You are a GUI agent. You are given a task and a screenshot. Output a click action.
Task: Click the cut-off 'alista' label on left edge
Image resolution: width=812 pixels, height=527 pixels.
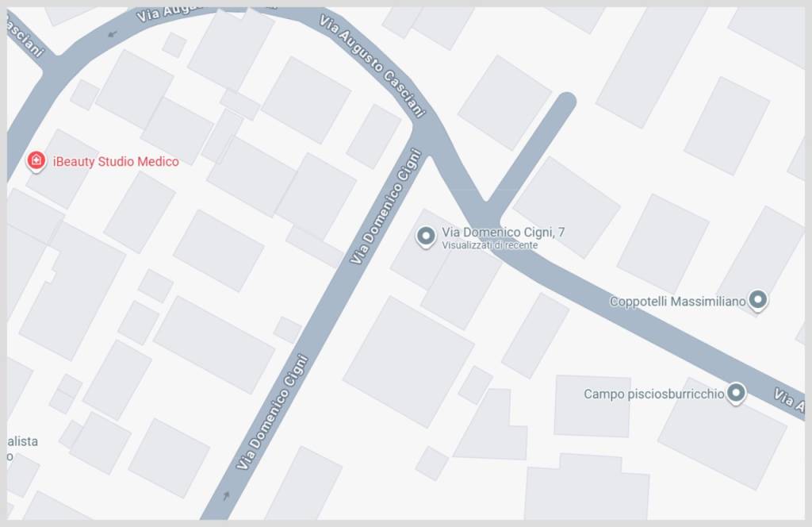click(22, 441)
